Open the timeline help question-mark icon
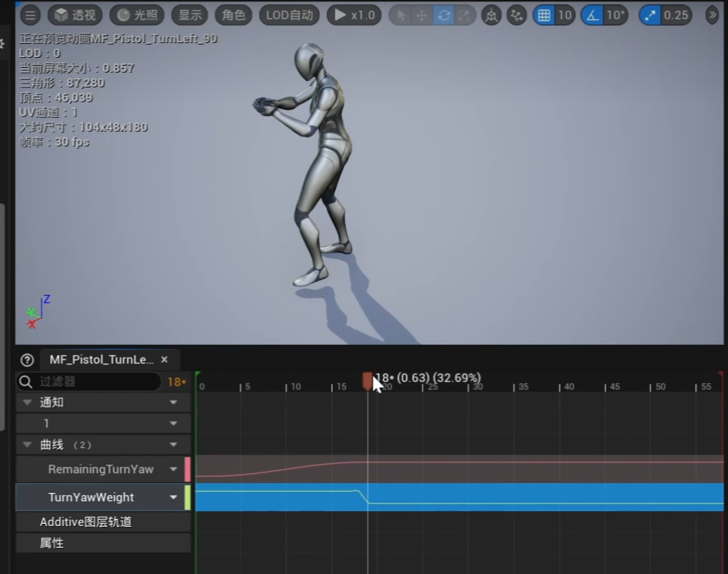 (x=27, y=360)
